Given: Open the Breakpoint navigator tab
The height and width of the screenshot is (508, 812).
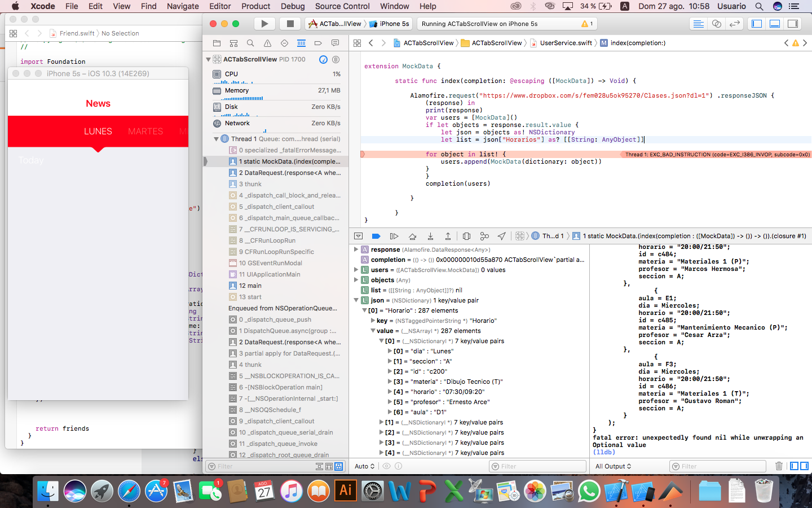Looking at the screenshot, I should 318,43.
